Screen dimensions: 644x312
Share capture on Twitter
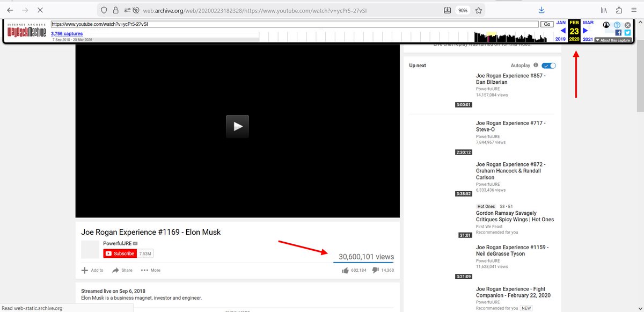(x=627, y=33)
